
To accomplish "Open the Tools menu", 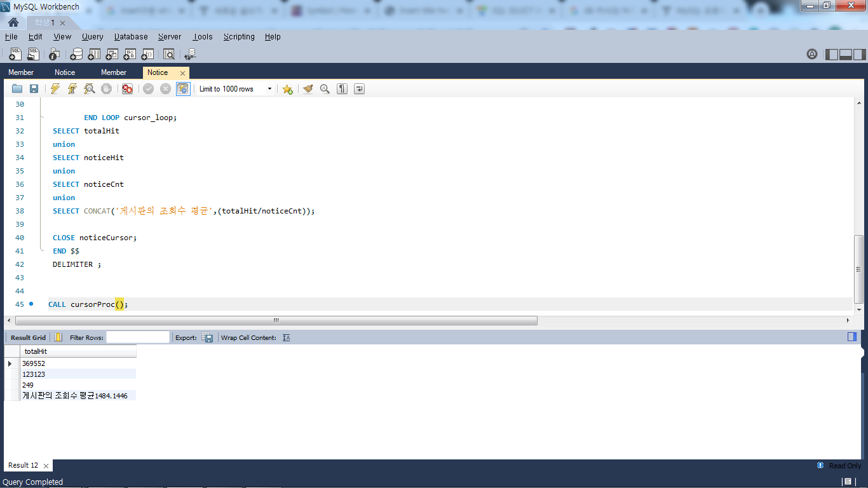I will pos(203,37).
